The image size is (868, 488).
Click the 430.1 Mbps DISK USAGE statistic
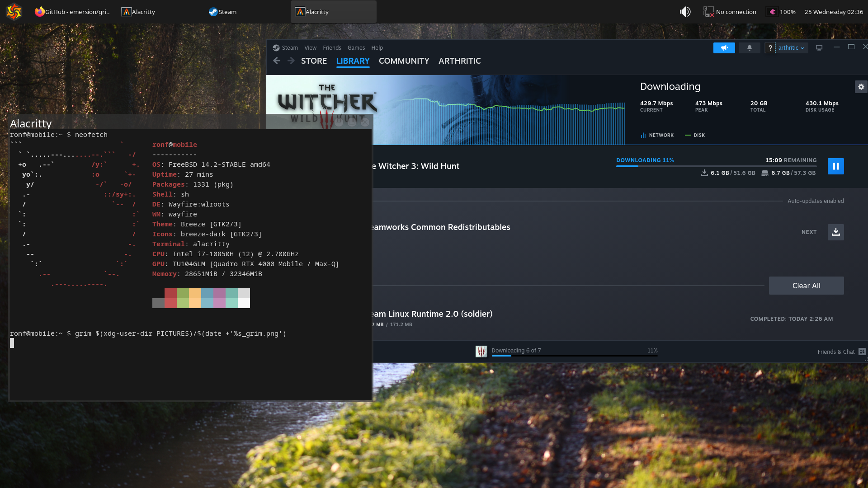[x=821, y=106]
